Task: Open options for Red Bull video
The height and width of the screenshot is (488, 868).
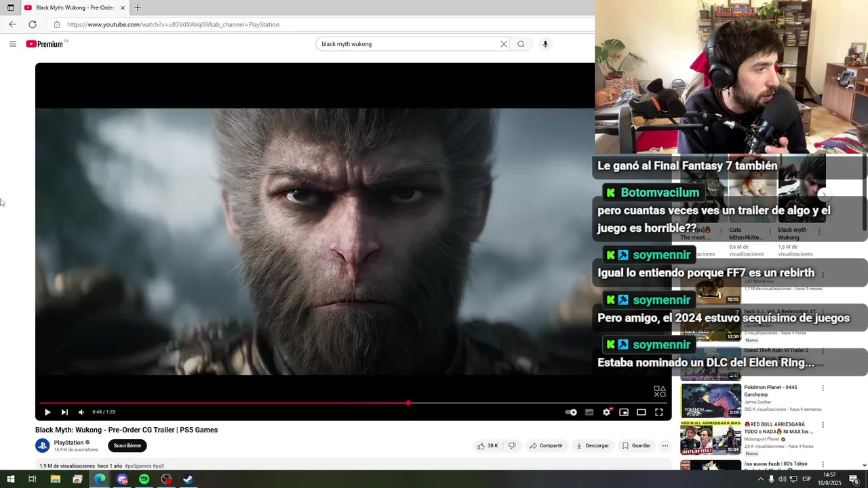Action: click(x=823, y=426)
